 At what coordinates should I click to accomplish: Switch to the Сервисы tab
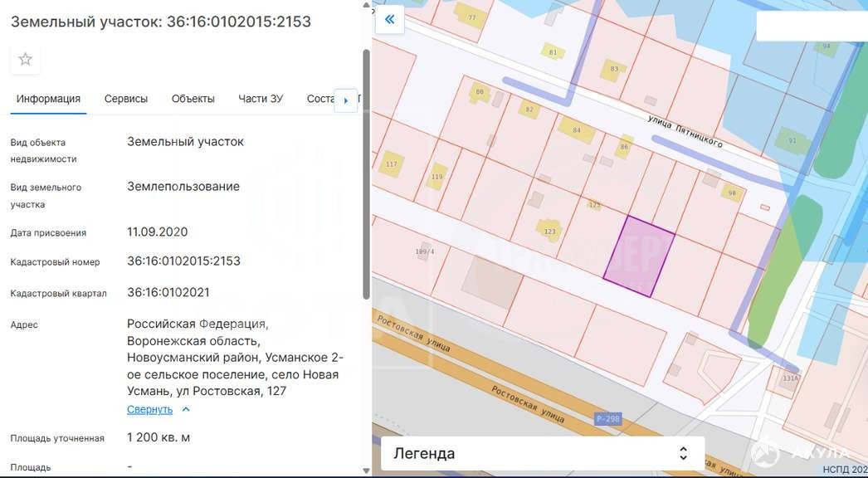click(x=126, y=99)
